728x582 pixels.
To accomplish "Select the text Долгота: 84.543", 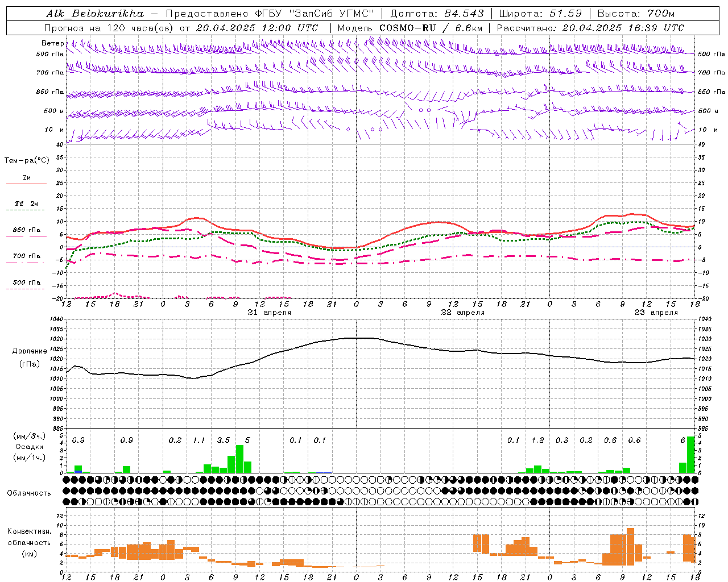I will 437,14.
